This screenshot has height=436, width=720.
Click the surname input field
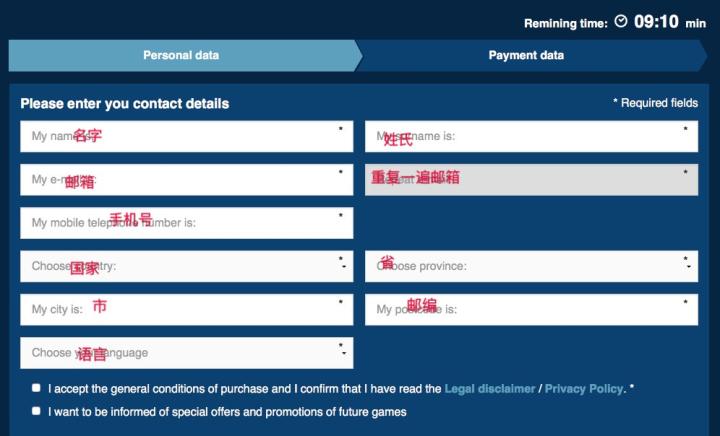tap(531, 137)
